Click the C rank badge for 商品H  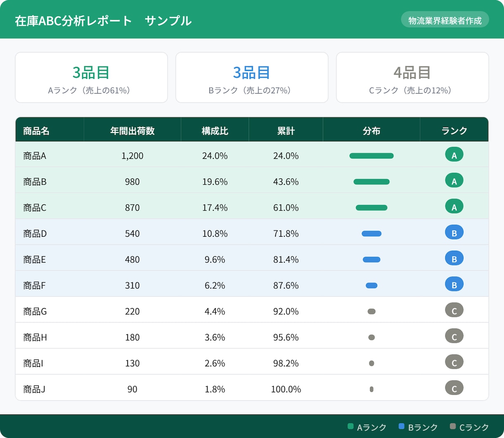pos(454,336)
